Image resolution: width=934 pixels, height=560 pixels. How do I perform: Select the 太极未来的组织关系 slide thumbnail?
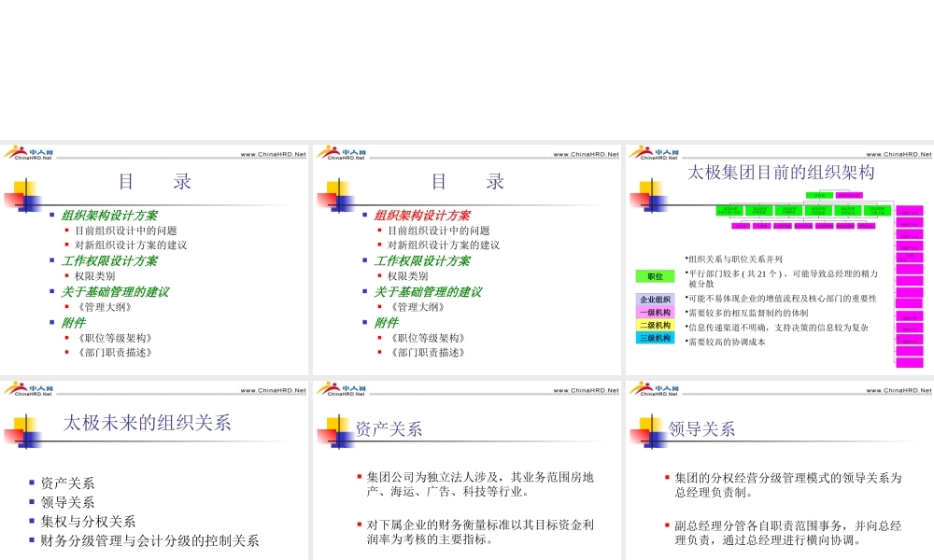pos(154,470)
